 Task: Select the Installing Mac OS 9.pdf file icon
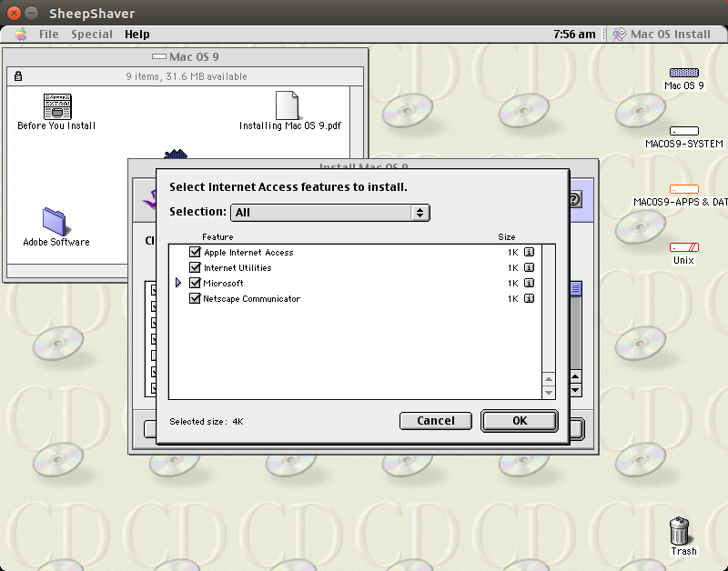[x=287, y=105]
